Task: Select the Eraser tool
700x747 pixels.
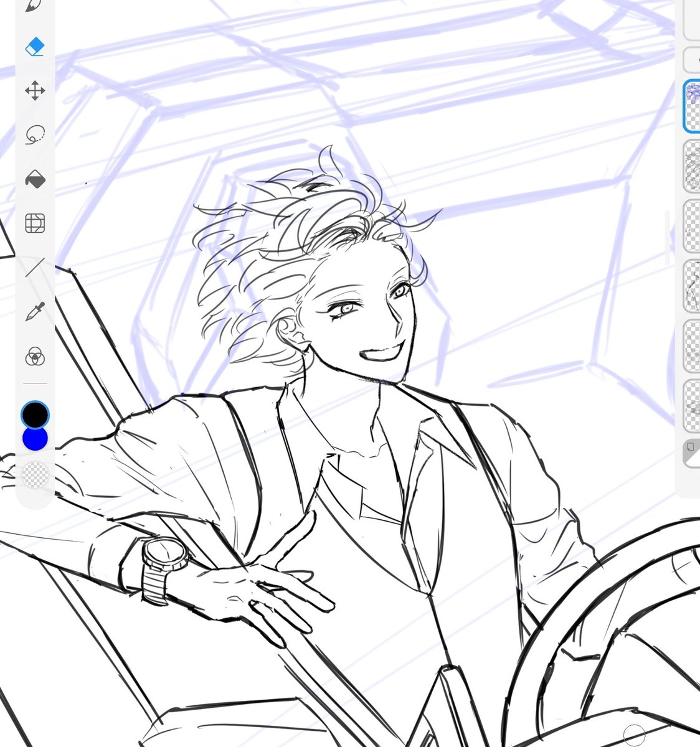Action: [35, 47]
